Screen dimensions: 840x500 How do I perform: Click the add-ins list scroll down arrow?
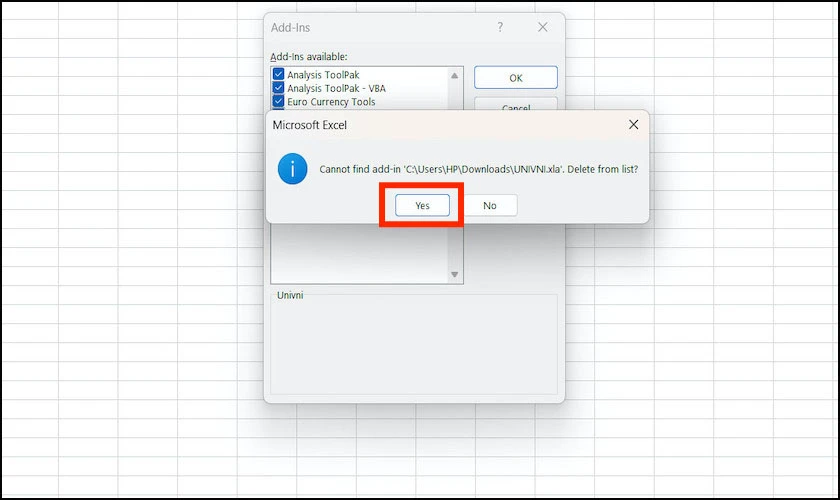[454, 274]
